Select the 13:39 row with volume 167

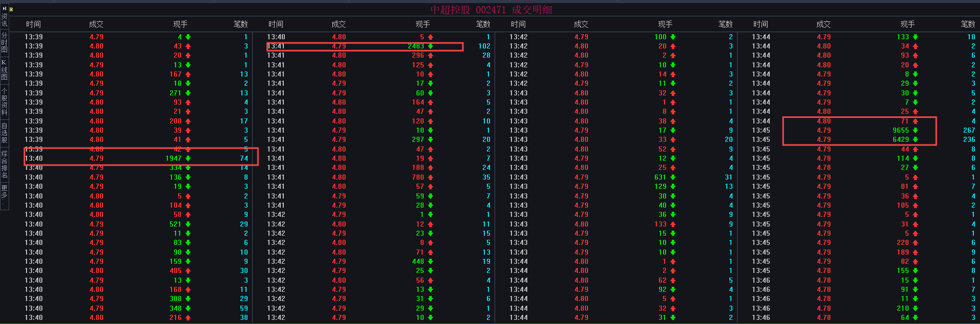pyautogui.click(x=136, y=74)
